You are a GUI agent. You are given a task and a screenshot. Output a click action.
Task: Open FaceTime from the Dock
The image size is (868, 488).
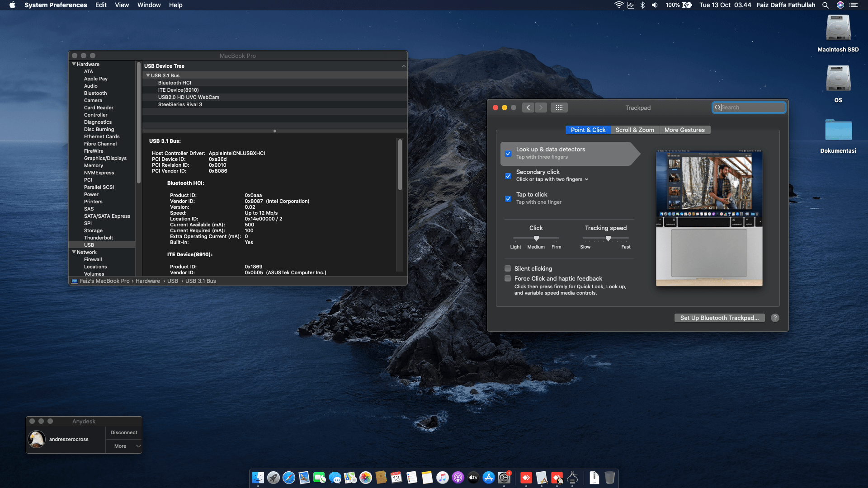coord(320,478)
